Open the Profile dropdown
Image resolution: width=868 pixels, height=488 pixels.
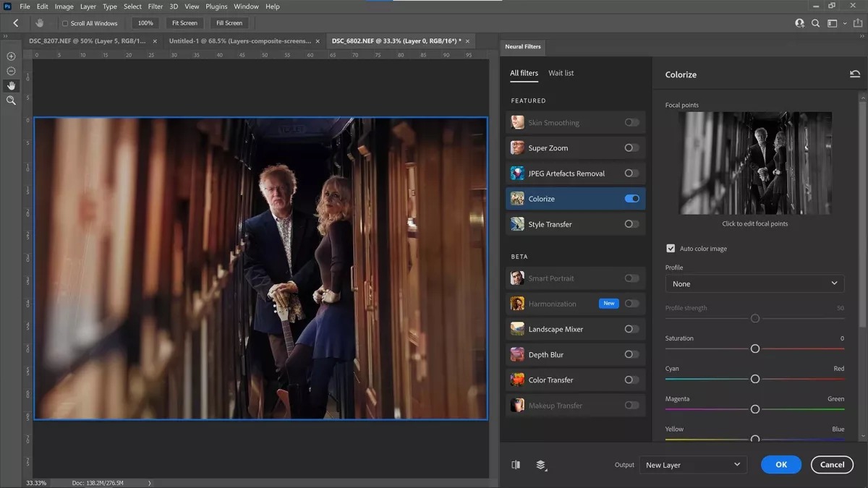(754, 284)
